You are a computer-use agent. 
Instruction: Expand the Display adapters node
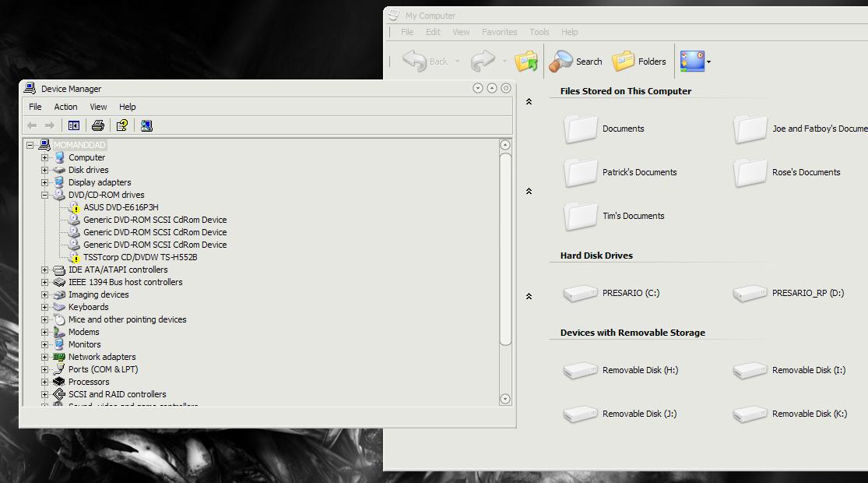coord(45,182)
